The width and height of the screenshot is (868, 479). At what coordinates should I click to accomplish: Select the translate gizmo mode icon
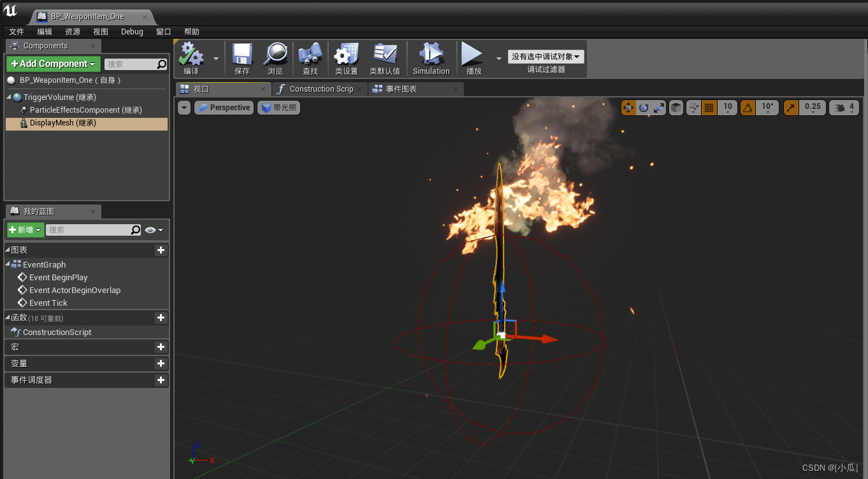[x=628, y=108]
